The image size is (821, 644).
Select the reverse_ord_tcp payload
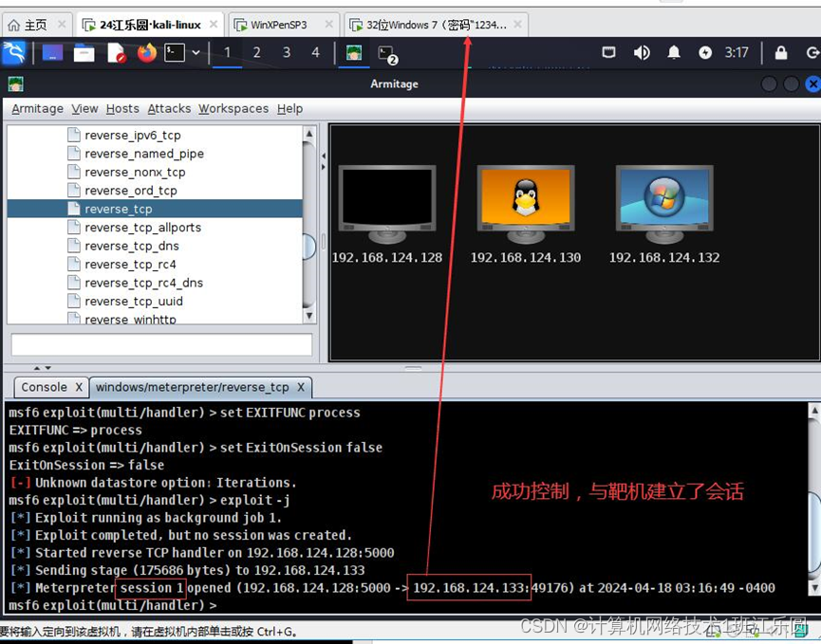(x=130, y=190)
